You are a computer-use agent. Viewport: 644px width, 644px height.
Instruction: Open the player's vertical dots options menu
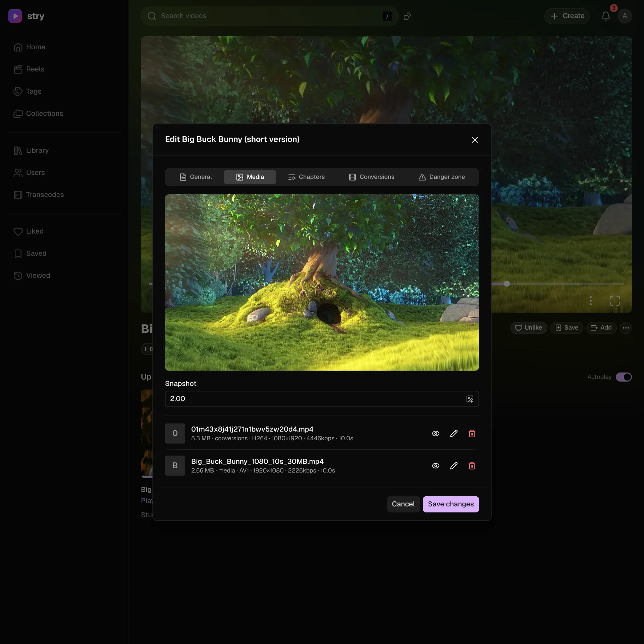(x=590, y=301)
